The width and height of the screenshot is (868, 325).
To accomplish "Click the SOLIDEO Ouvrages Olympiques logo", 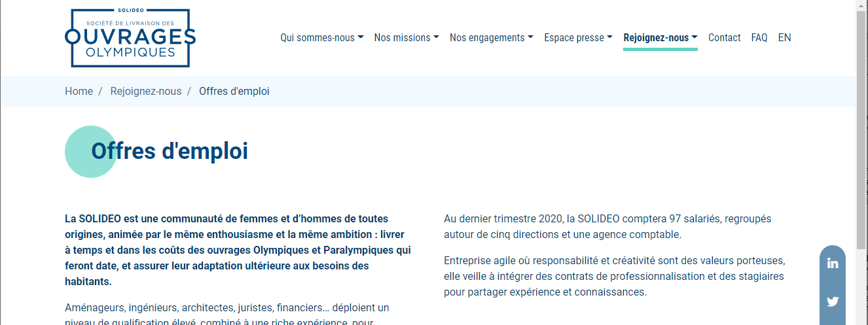I will coord(130,38).
